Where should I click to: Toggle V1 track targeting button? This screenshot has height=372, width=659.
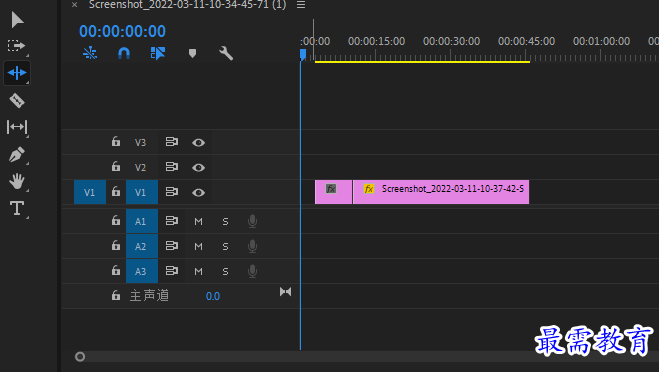pyautogui.click(x=142, y=192)
